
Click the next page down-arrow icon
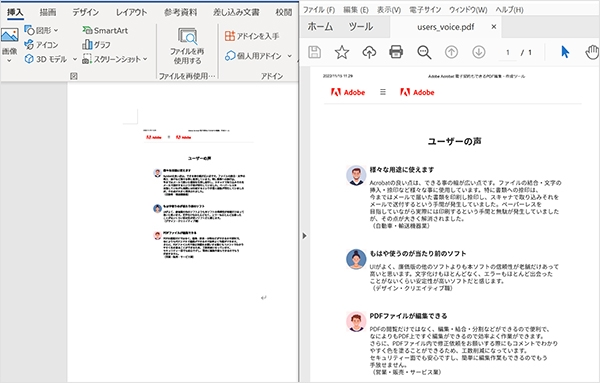[479, 52]
